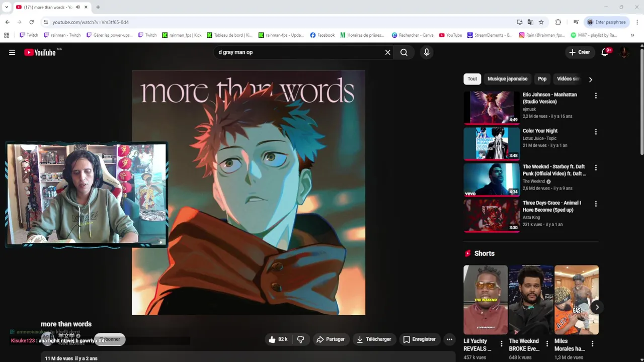The image size is (644, 362).
Task: Dislike the video
Action: click(301, 339)
